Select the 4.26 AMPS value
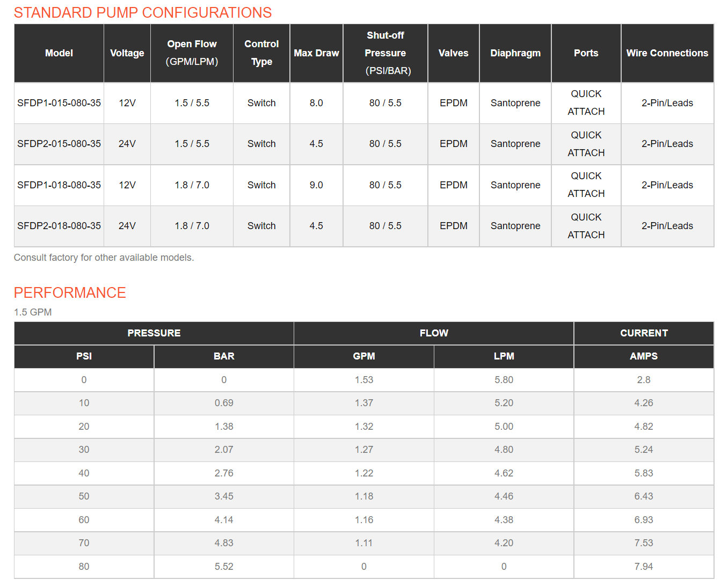The width and height of the screenshot is (728, 587). point(644,403)
